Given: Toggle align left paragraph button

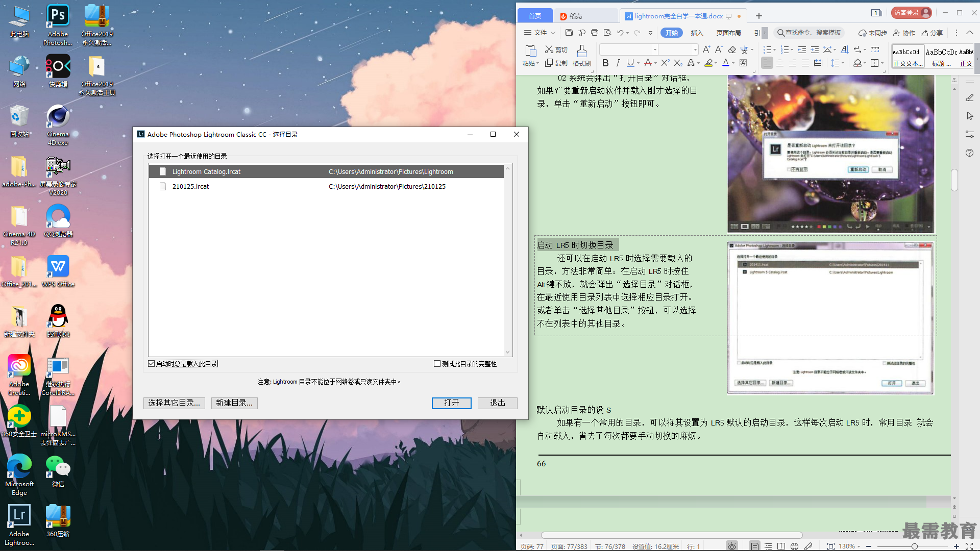Looking at the screenshot, I should [x=767, y=63].
